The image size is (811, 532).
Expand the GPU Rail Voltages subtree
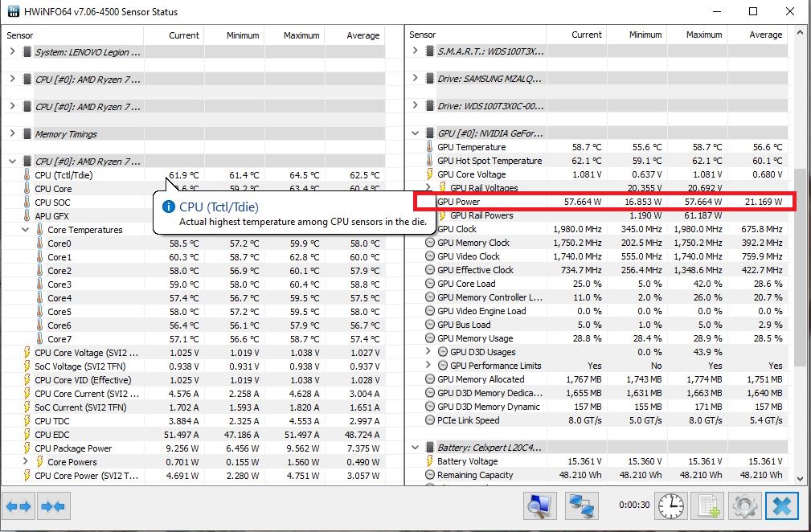428,187
